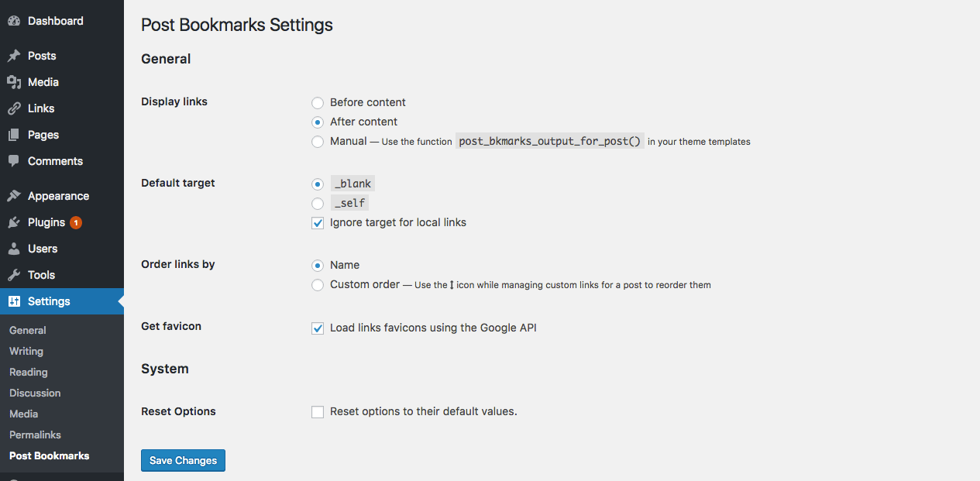Viewport: 980px width, 481px height.
Task: Set default target to _self
Action: click(318, 204)
